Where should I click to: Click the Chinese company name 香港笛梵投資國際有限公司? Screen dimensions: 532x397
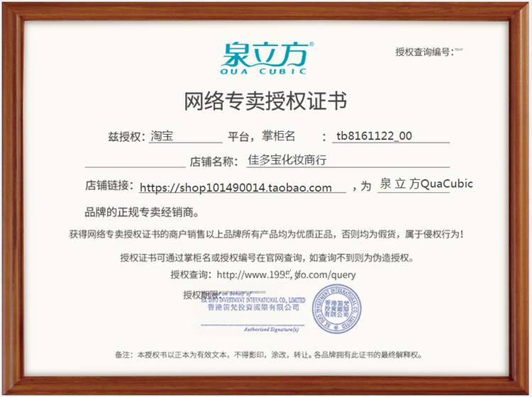(253, 308)
